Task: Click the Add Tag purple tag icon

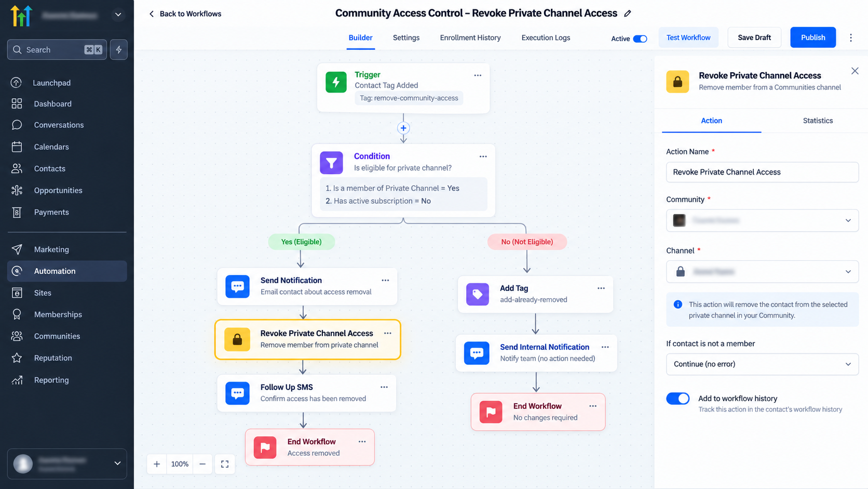Action: [x=478, y=294]
